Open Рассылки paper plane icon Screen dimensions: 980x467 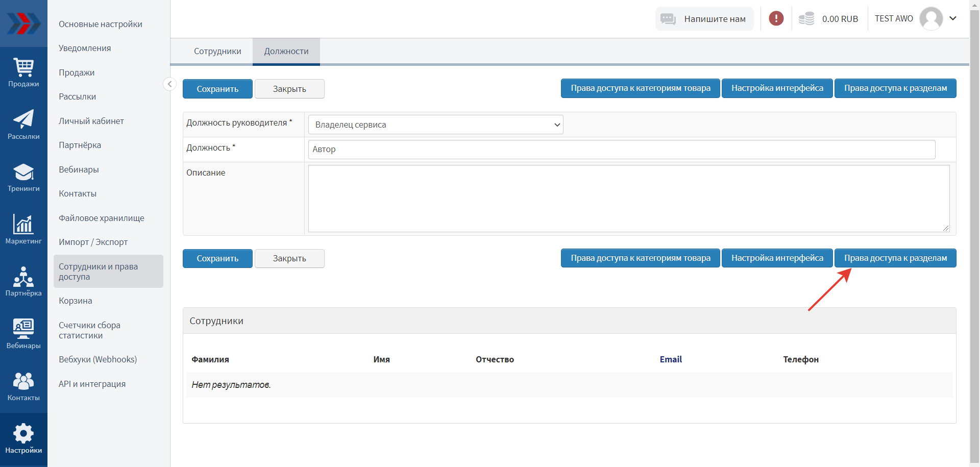[23, 119]
